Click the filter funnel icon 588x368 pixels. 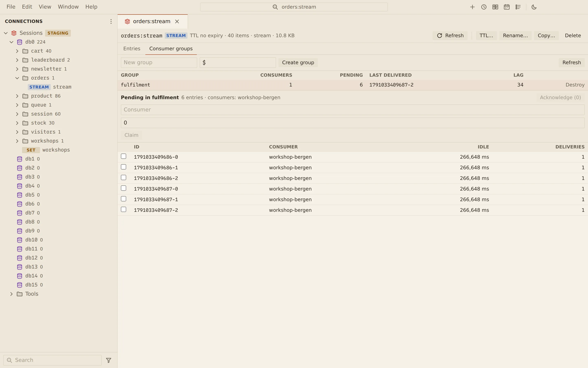click(109, 360)
